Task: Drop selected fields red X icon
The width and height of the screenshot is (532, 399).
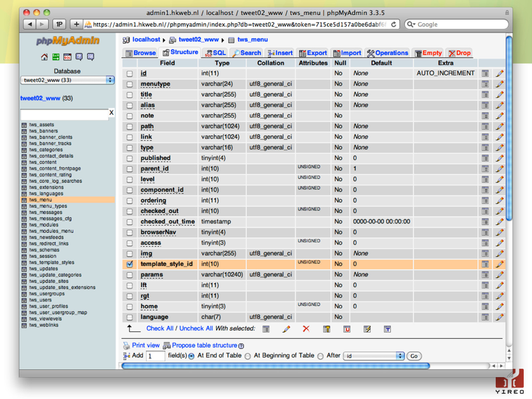Action: tap(306, 329)
